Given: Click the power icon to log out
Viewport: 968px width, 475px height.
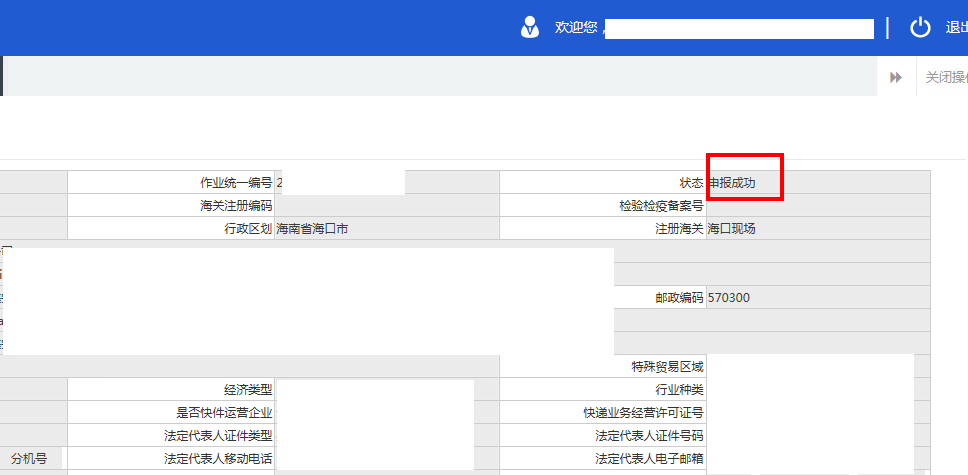Looking at the screenshot, I should [x=920, y=28].
